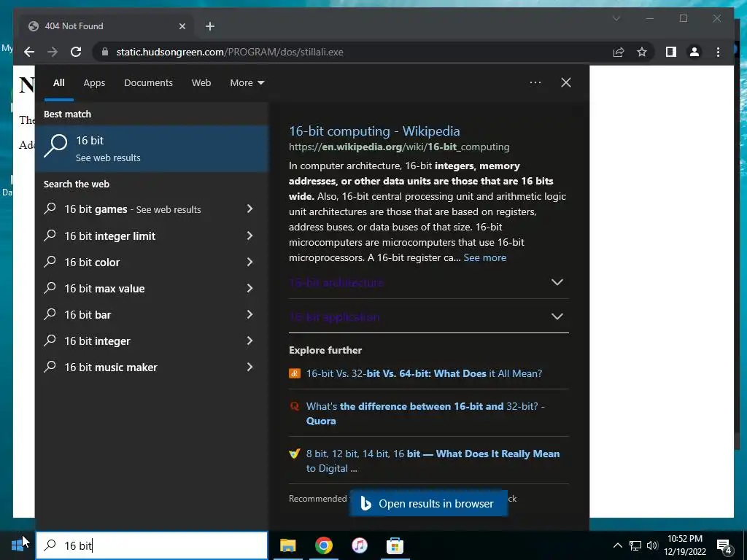Bookmark this page with the star icon
This screenshot has width=747, height=560.
(642, 52)
